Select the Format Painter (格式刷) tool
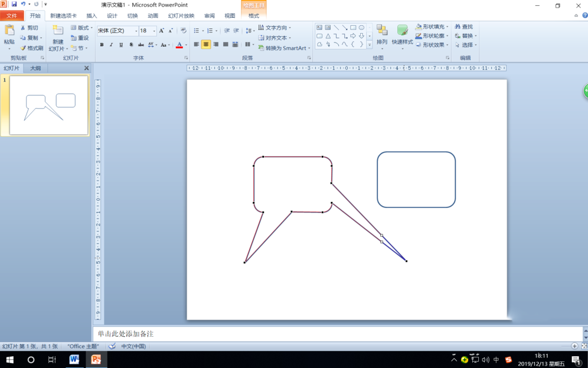The height and width of the screenshot is (368, 588). (x=31, y=48)
